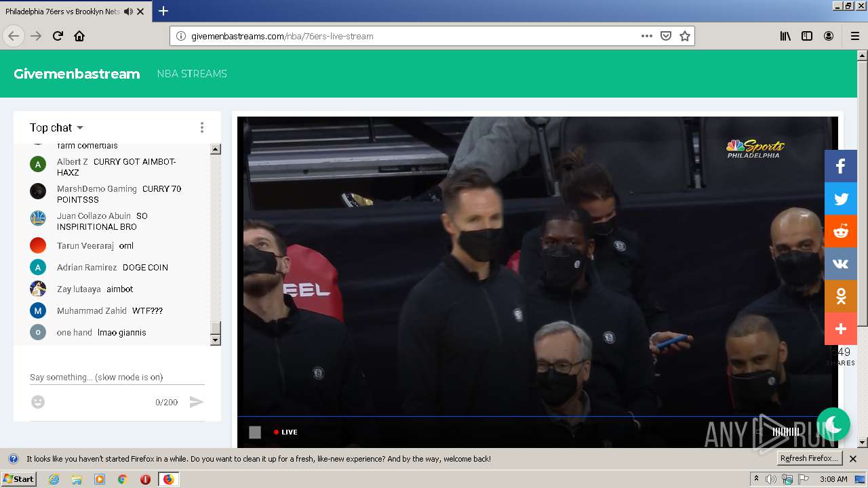This screenshot has width=868, height=488.
Task: Send the chat message arrow
Action: click(x=196, y=402)
